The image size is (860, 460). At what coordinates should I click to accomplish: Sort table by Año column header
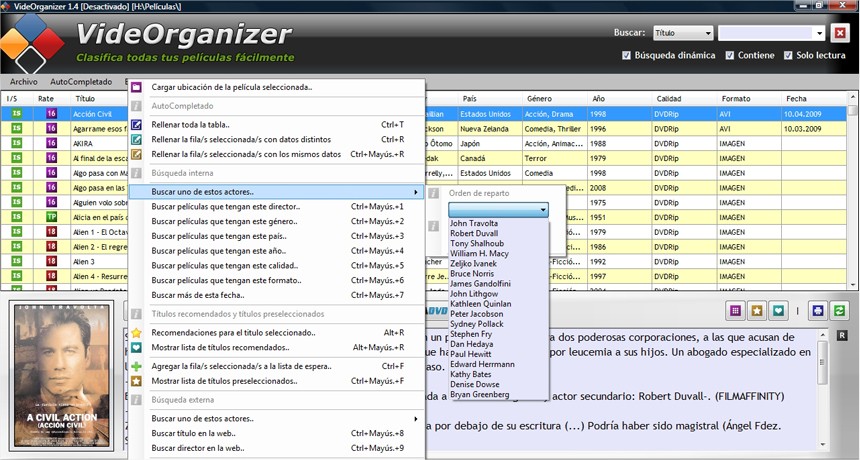coord(619,99)
